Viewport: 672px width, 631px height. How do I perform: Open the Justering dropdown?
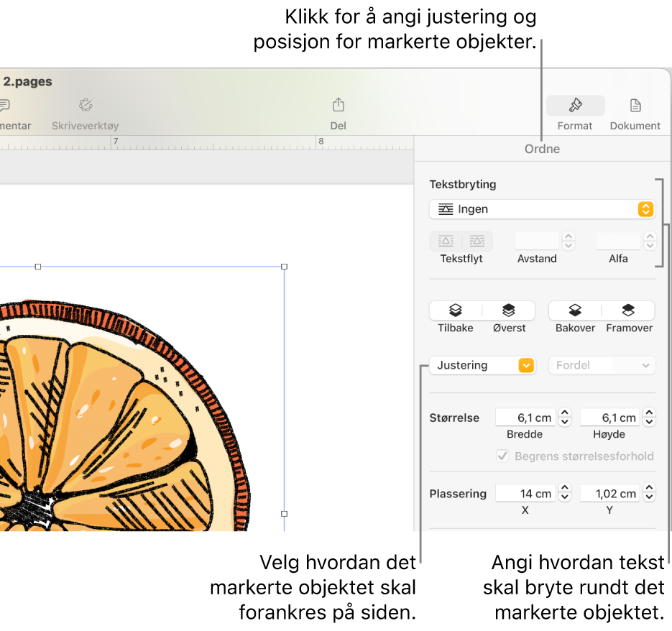point(482,365)
